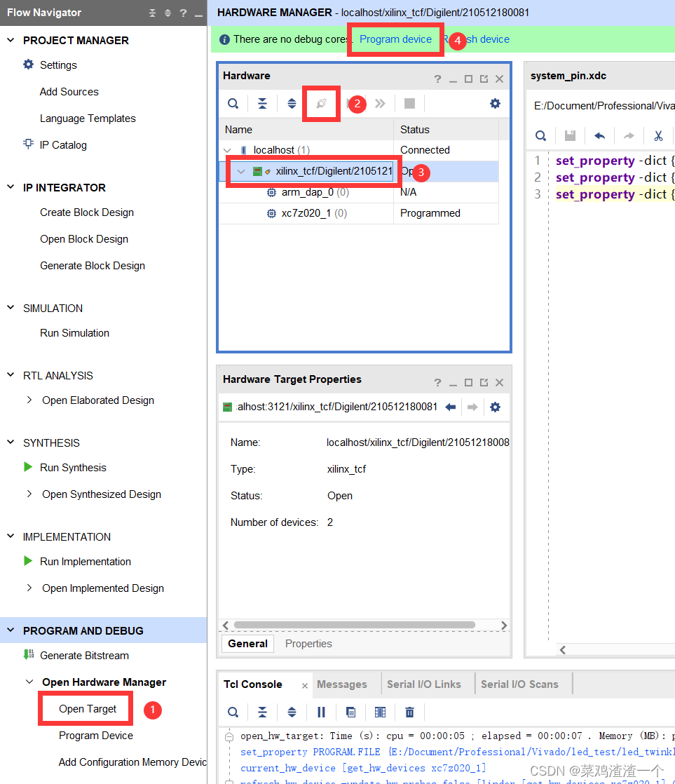Open Hardware Target Properties help icon
This screenshot has width=675, height=784.
(x=437, y=382)
